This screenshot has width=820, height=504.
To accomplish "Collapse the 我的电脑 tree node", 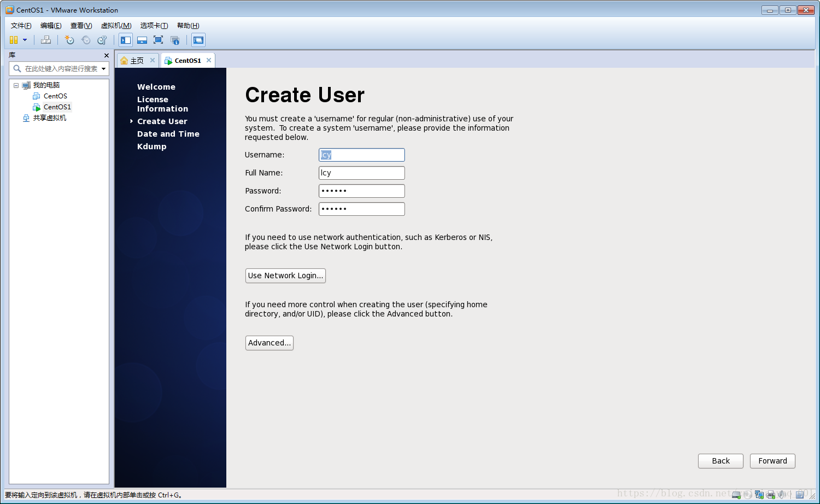I will click(x=16, y=85).
